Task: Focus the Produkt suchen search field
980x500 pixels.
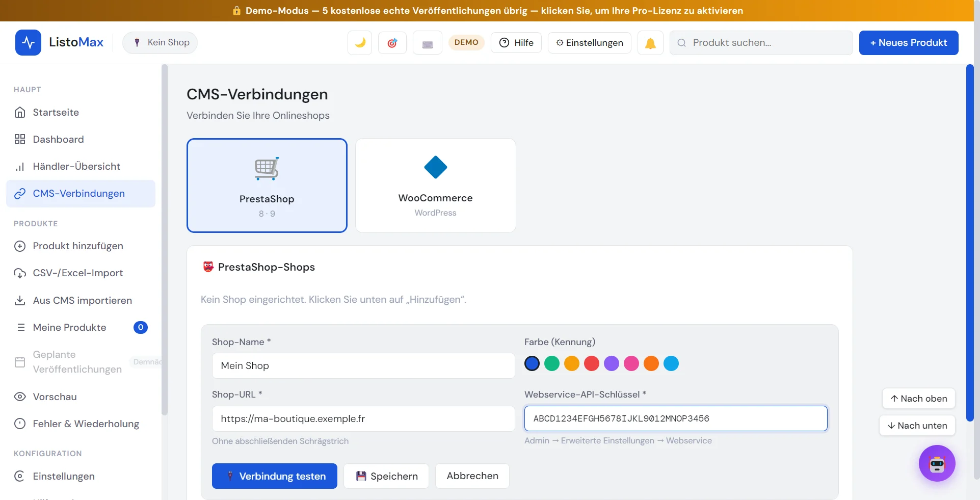Action: click(761, 43)
